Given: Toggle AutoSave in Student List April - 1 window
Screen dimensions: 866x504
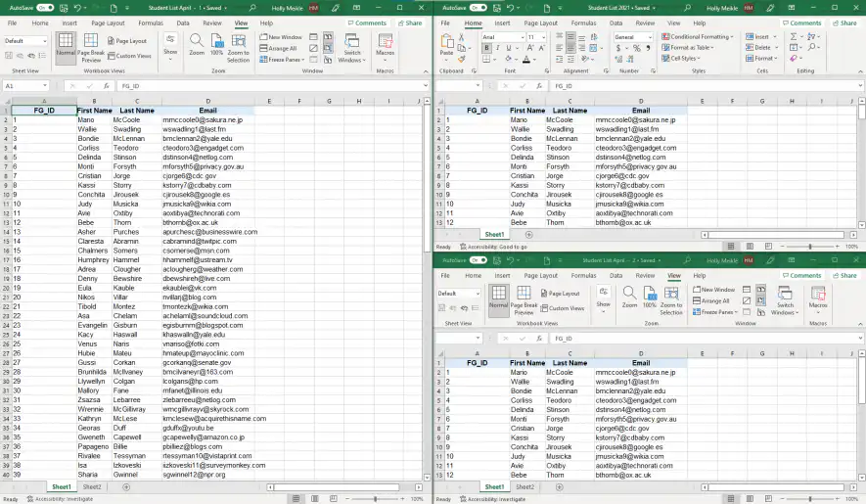Looking at the screenshot, I should tap(45, 8).
